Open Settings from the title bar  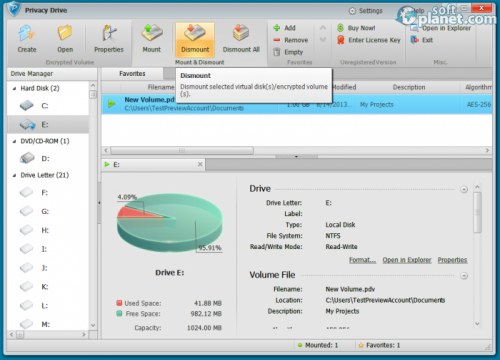point(366,11)
